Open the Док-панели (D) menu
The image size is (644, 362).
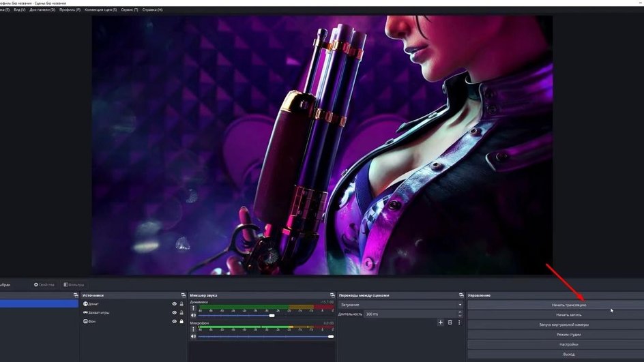tap(42, 10)
